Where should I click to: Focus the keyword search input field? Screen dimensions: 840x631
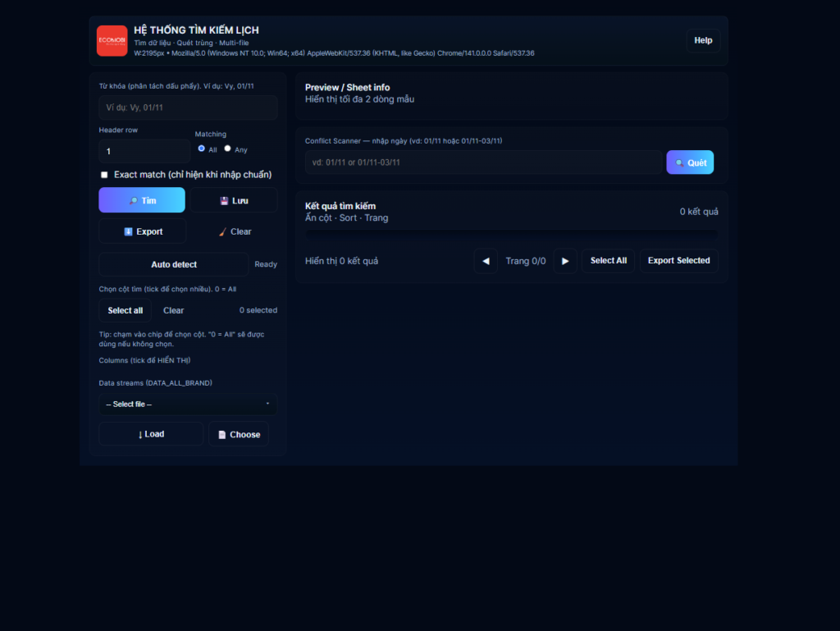click(188, 107)
